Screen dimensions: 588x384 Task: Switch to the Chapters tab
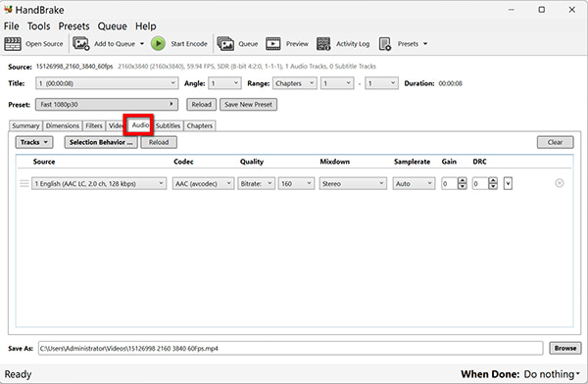[x=200, y=125]
